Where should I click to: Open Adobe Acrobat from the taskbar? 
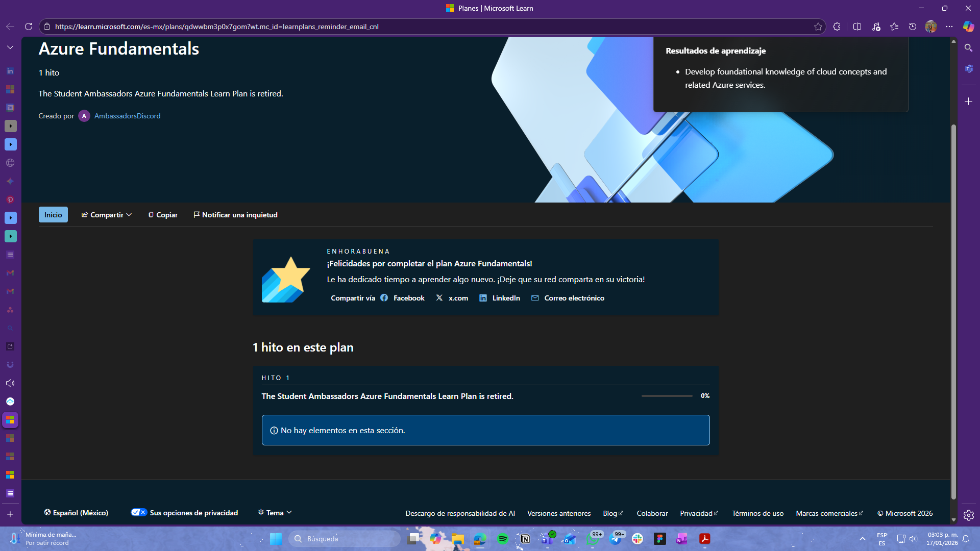705,539
